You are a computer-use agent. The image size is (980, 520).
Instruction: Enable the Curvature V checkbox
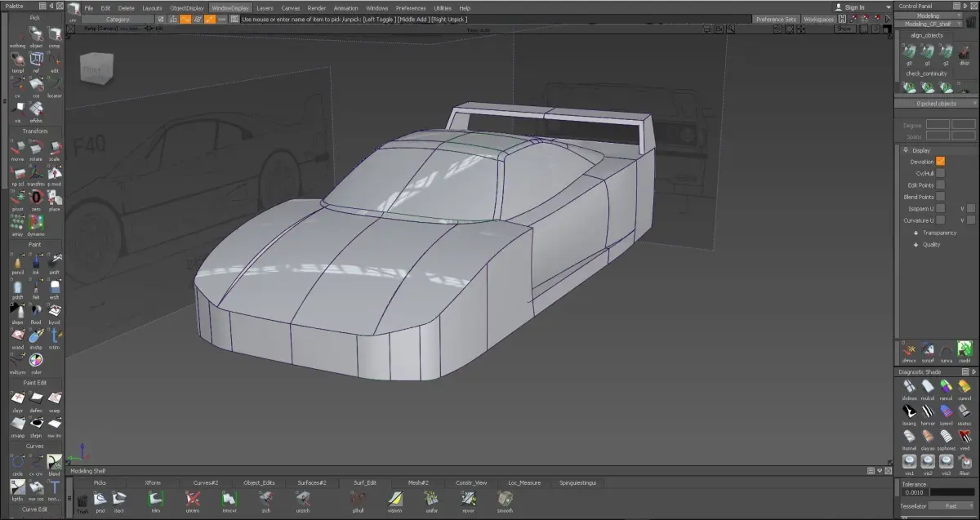(x=970, y=220)
